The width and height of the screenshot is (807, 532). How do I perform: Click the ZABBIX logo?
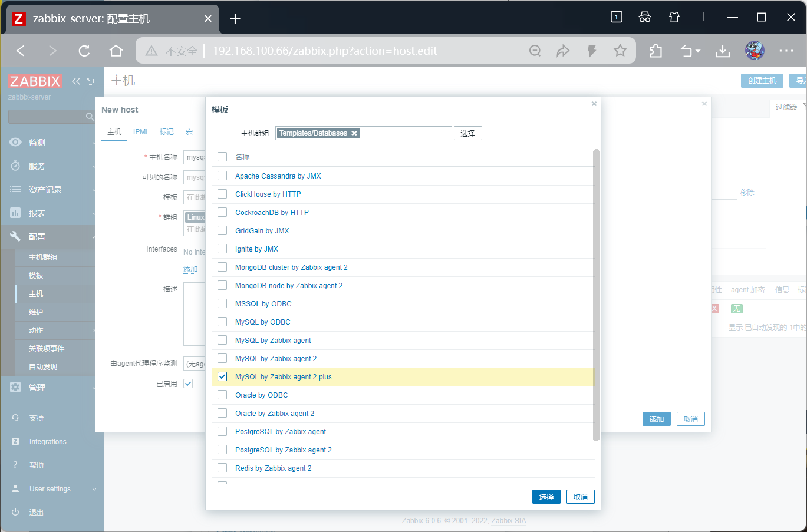35,81
